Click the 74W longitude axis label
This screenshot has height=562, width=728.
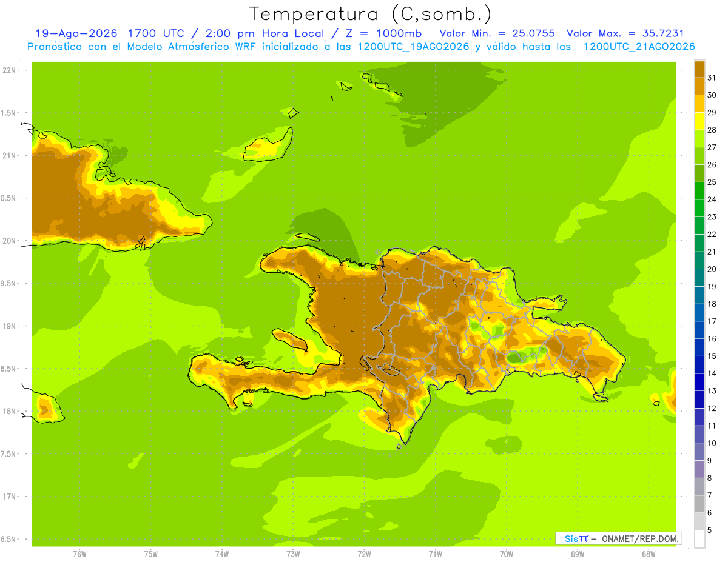[x=222, y=554]
